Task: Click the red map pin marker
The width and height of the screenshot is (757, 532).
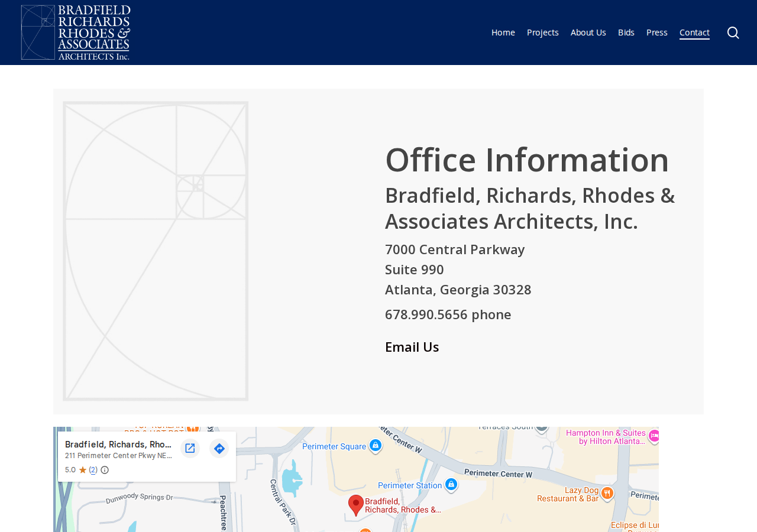Action: pyautogui.click(x=356, y=505)
